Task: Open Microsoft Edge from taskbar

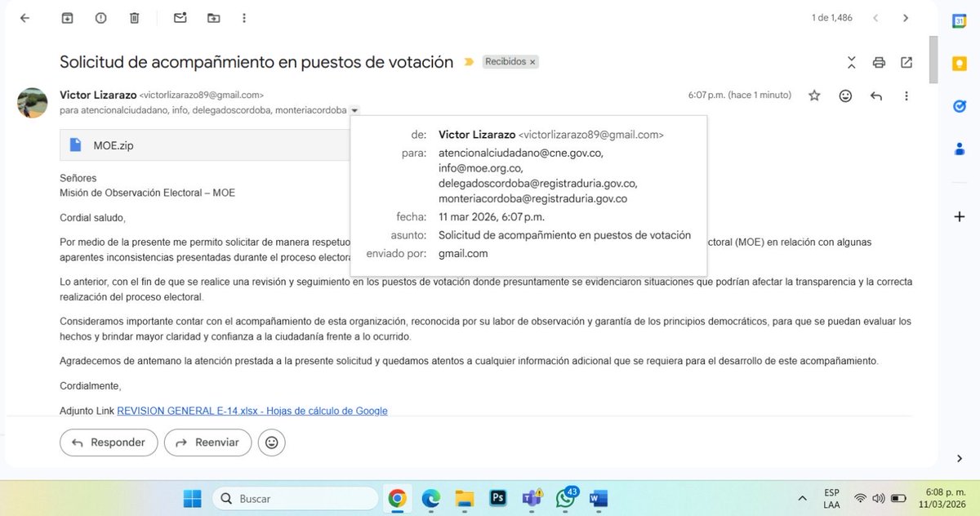Action: pos(430,498)
